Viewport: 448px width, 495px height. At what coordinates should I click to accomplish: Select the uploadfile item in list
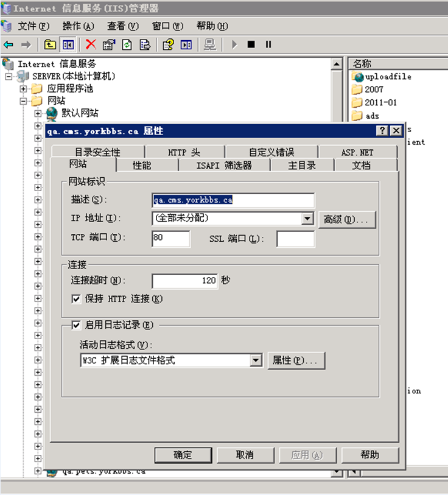[382, 77]
